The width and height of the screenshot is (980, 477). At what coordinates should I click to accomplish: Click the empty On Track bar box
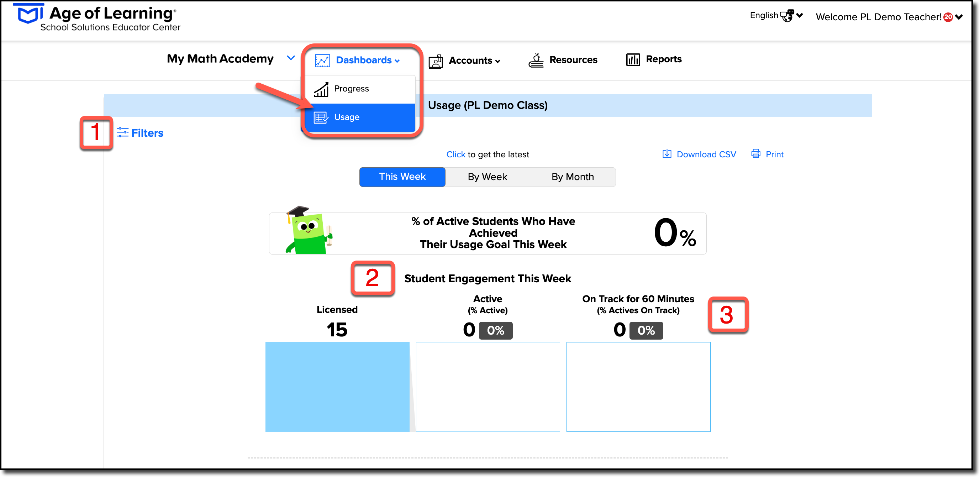[638, 387]
